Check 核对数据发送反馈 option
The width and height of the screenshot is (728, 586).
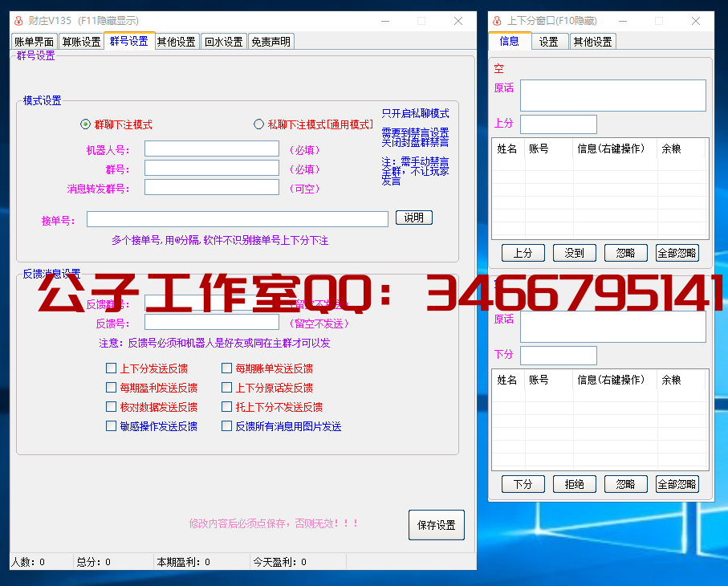point(111,407)
